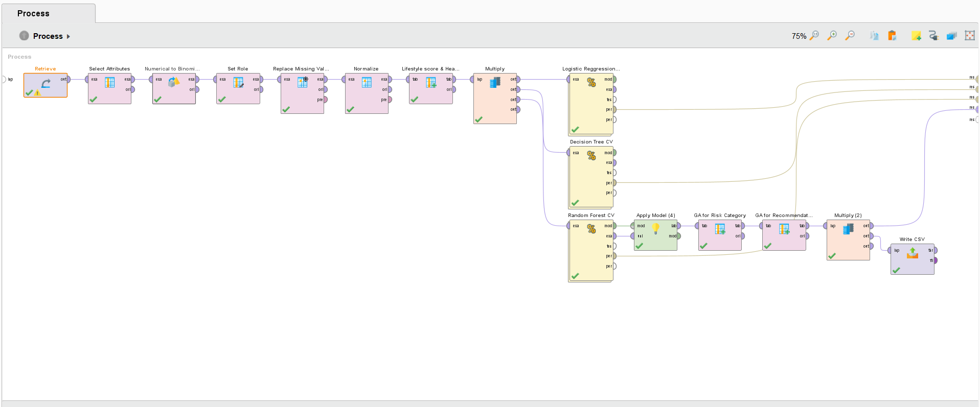Click the copy documents toolbar icon
This screenshot has width=980, height=407.
pyautogui.click(x=875, y=35)
